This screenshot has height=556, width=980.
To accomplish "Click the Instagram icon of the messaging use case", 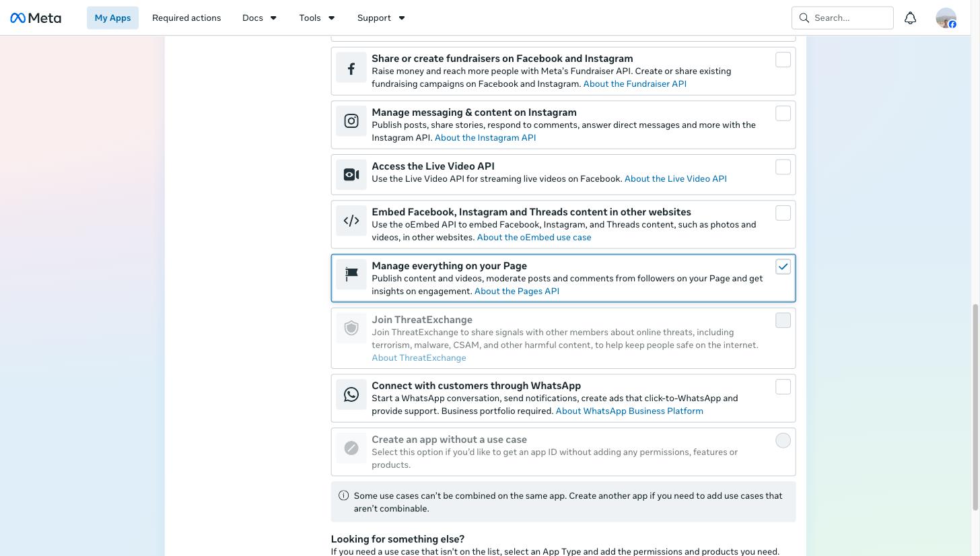I will (x=351, y=120).
